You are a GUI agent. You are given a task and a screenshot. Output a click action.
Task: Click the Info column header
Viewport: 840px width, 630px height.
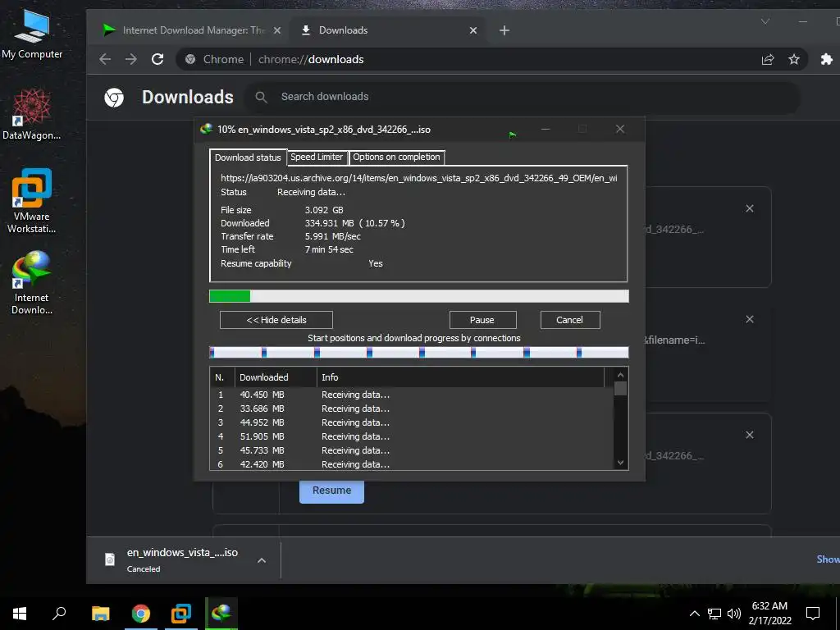461,377
